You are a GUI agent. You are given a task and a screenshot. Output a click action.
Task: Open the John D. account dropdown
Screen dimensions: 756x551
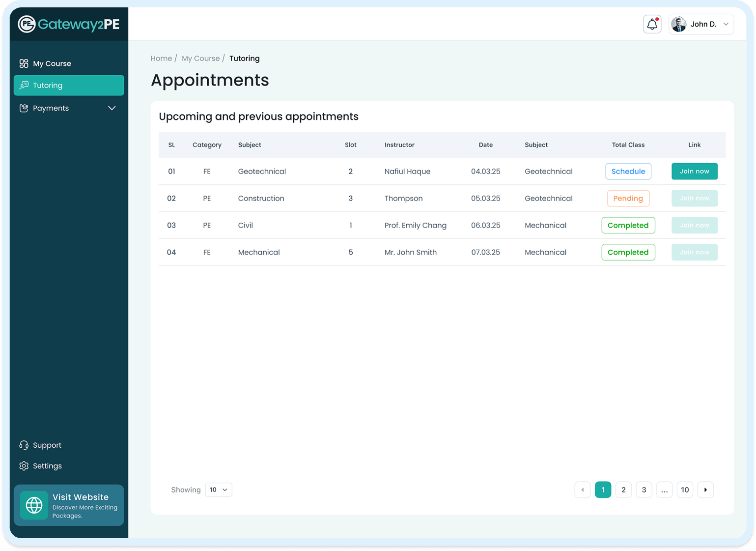point(701,24)
